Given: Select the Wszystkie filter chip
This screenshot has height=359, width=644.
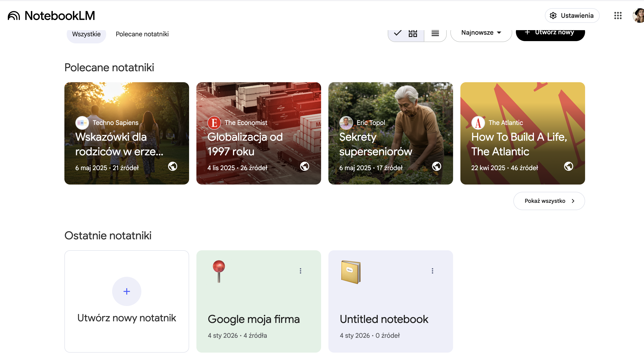Looking at the screenshot, I should (86, 34).
